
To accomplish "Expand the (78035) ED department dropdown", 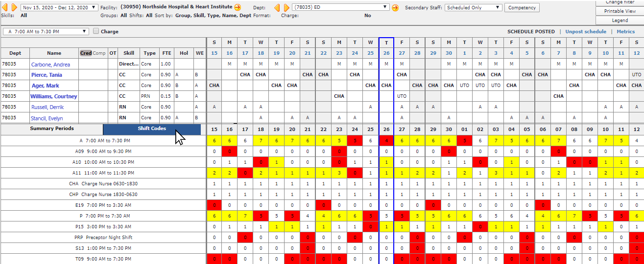I will 340,8.
